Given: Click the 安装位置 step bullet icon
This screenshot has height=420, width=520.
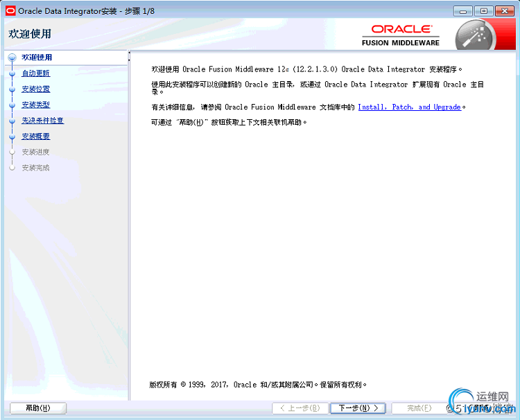Looking at the screenshot, I should pos(12,89).
